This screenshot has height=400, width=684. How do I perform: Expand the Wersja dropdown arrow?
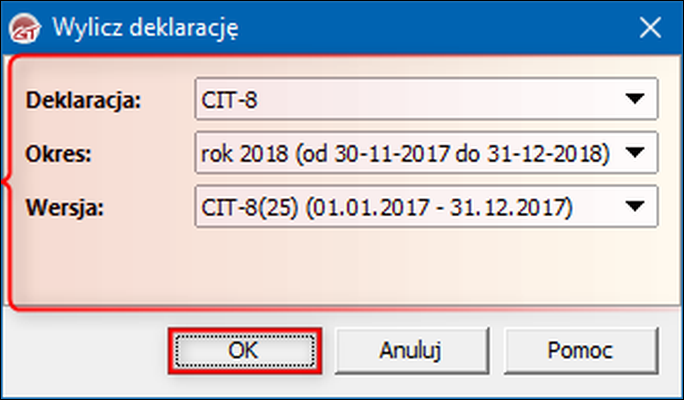[635, 206]
